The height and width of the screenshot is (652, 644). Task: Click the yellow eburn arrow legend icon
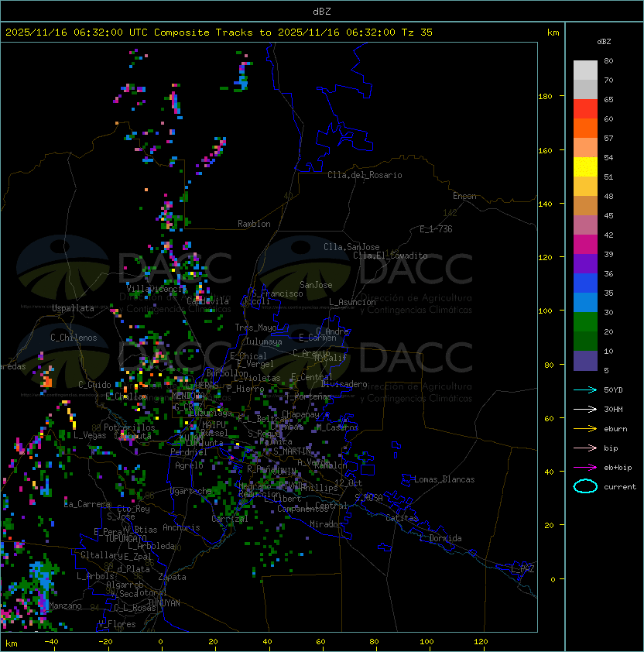(x=585, y=428)
